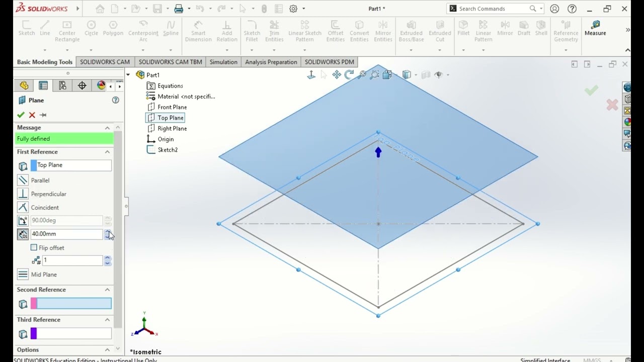Open the Options gear dropdown arrow

[304, 9]
